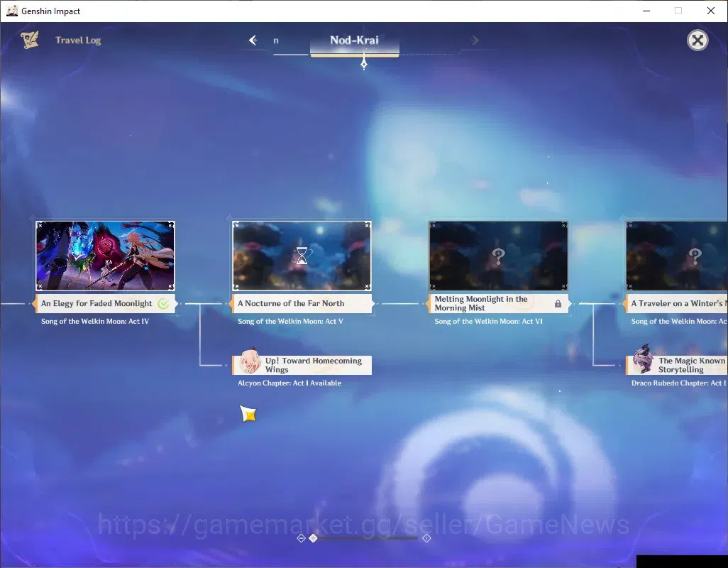Screen dimensions: 728x568
Task: Select the A Nocturne of the Far North label
Action: 302,303
